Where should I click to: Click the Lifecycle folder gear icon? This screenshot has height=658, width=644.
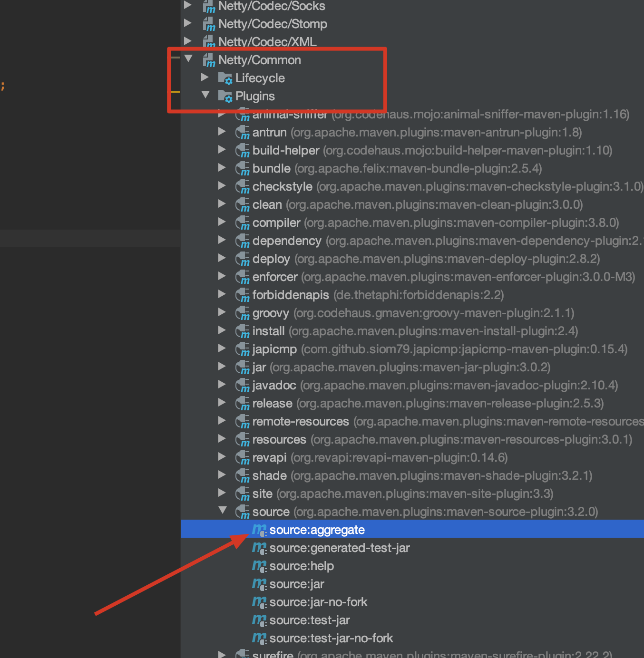point(225,78)
